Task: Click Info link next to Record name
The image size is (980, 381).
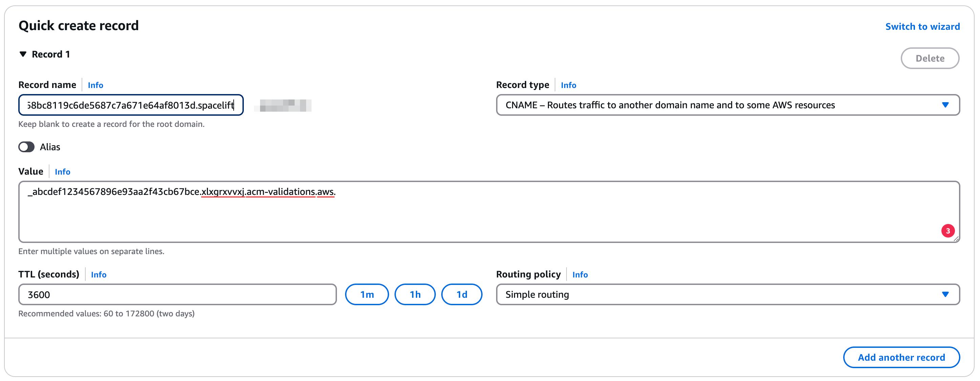Action: click(95, 85)
